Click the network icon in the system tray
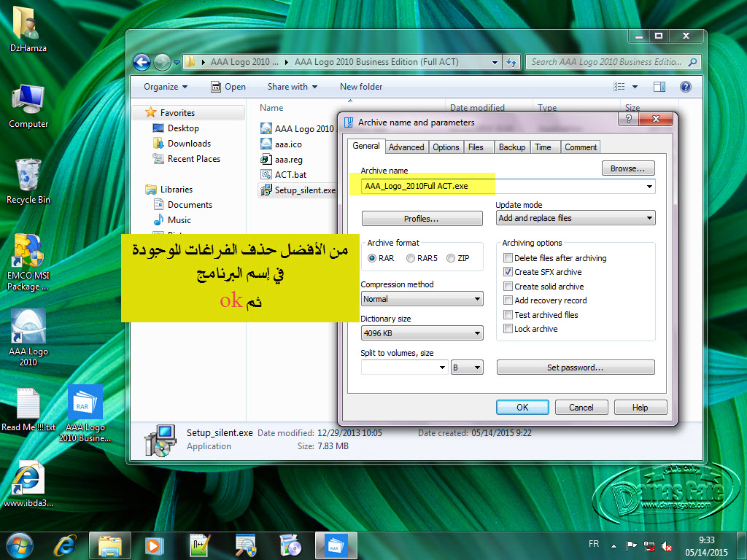 pyautogui.click(x=649, y=545)
